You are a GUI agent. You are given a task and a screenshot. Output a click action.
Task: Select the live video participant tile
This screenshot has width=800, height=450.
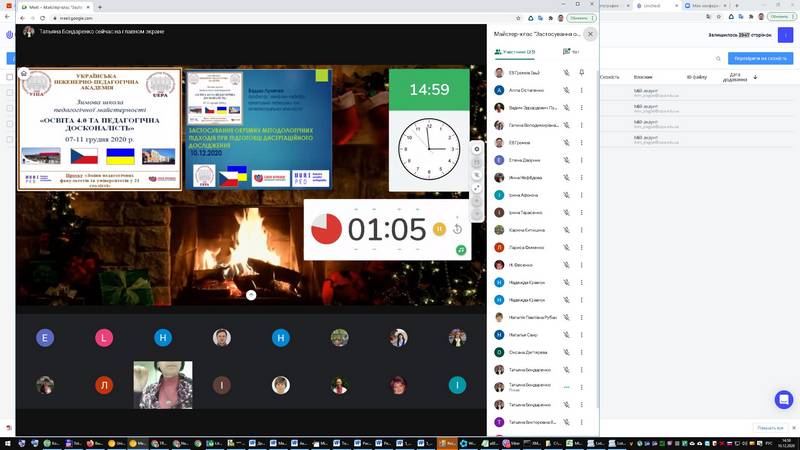point(163,385)
